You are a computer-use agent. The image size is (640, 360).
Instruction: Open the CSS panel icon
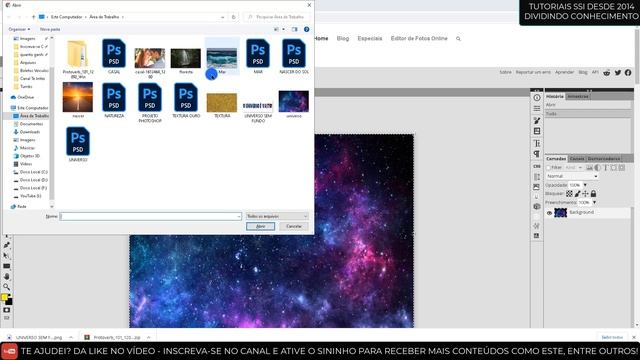click(537, 167)
